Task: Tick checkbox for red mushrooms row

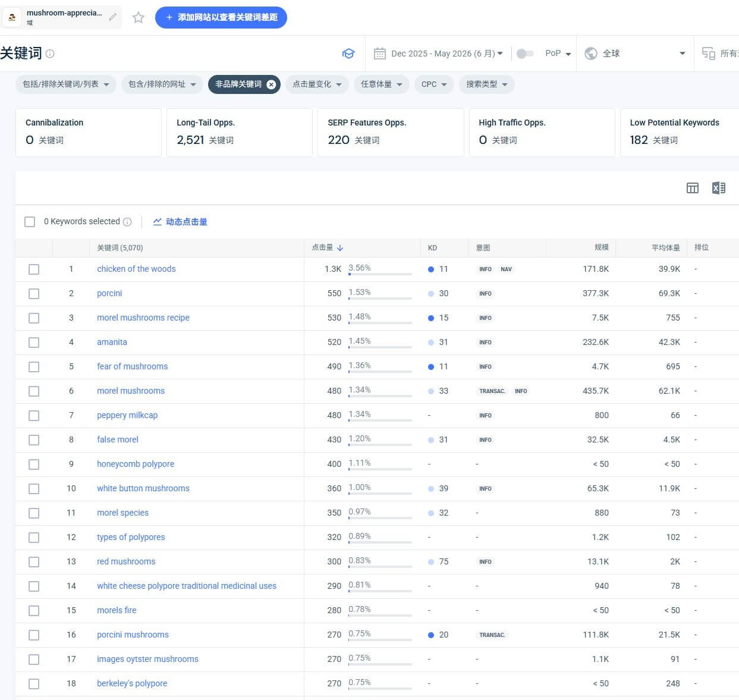Action: (x=34, y=562)
